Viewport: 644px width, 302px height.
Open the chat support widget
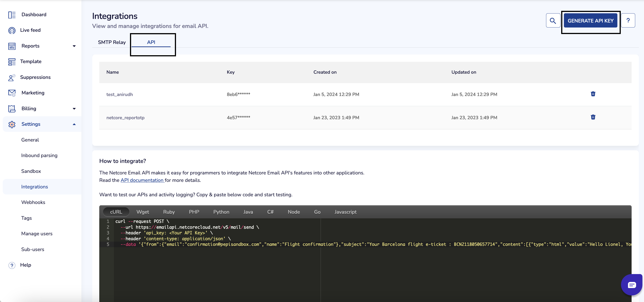pyautogui.click(x=632, y=285)
